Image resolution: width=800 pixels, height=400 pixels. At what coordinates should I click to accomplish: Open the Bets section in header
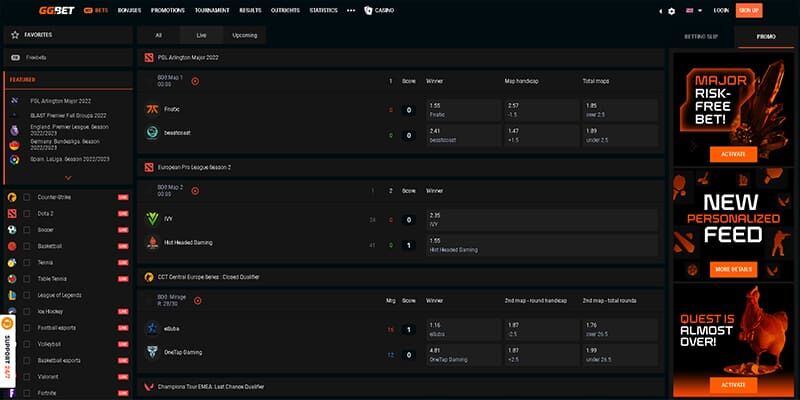pyautogui.click(x=96, y=10)
